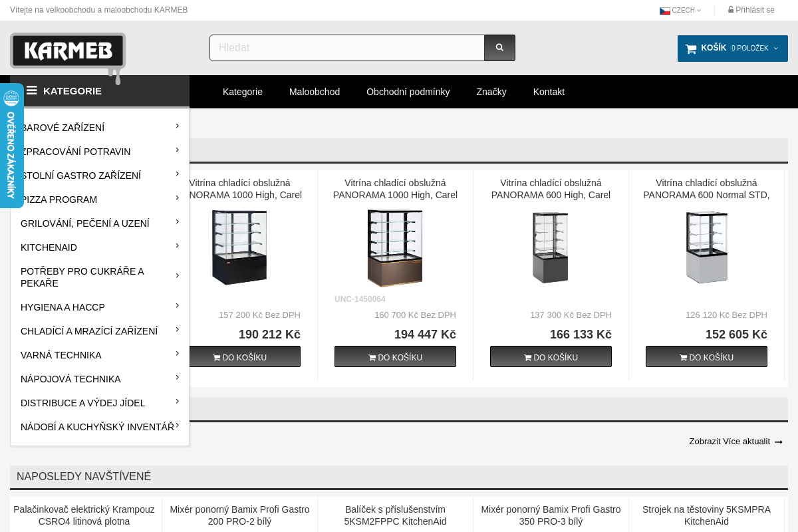Select Potřeby pro cukráře a pekaře

[x=82, y=277]
